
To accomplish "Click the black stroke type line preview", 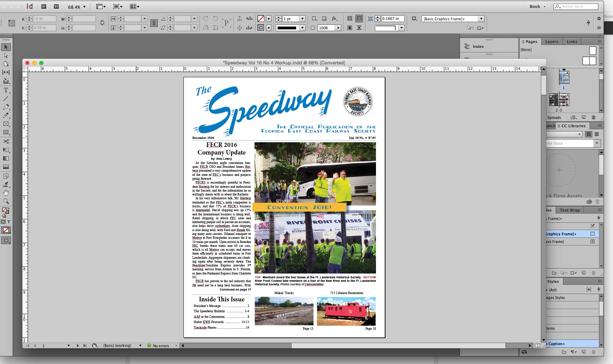I will 287,28.
